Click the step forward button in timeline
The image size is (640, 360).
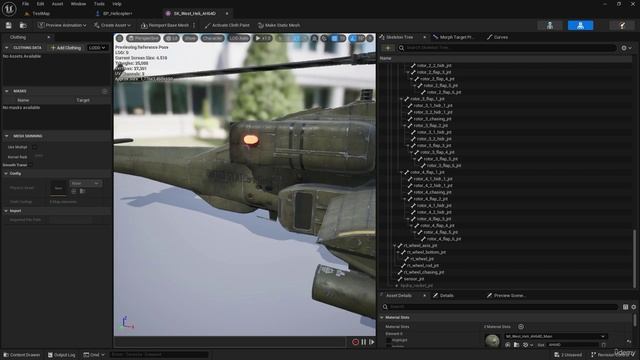(371, 342)
